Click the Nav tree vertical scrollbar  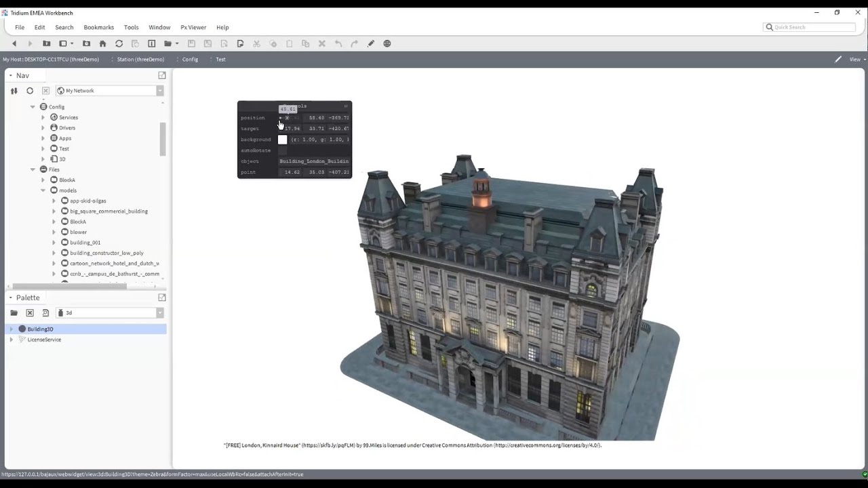point(163,139)
